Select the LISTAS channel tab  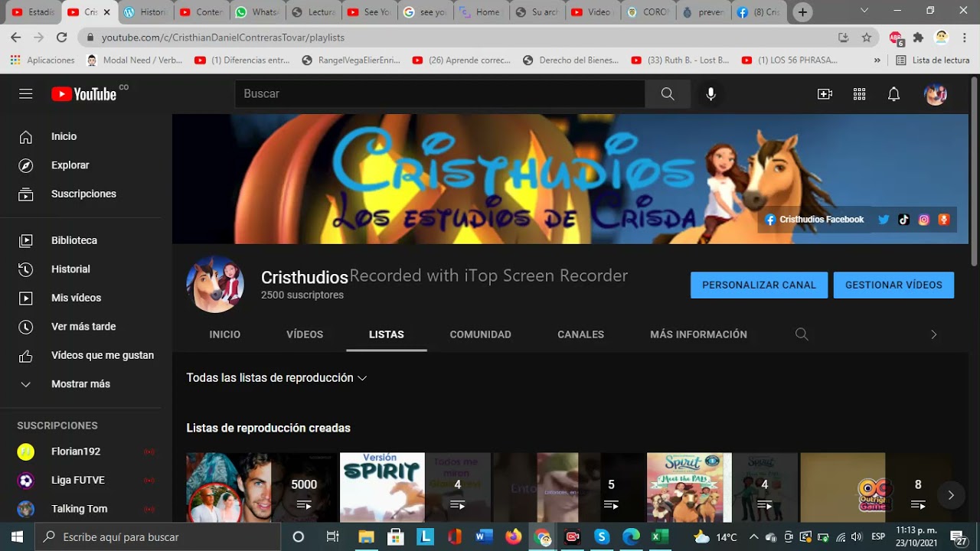click(x=387, y=334)
